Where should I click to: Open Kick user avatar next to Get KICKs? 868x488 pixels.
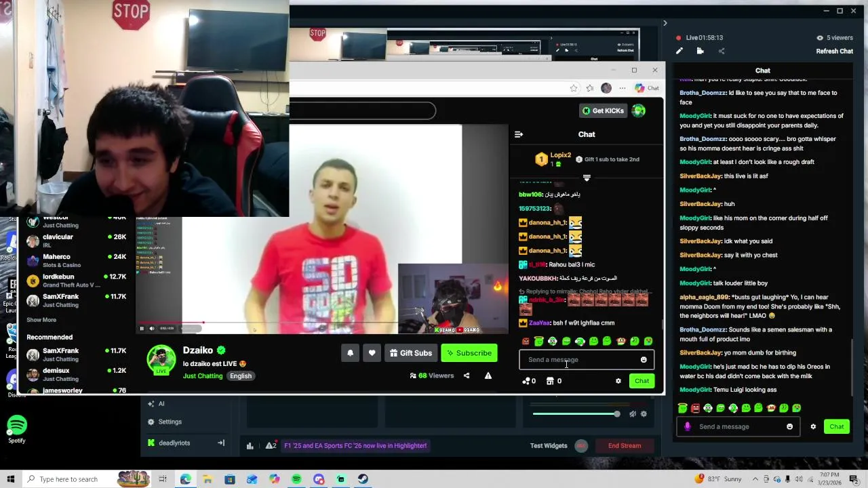639,110
